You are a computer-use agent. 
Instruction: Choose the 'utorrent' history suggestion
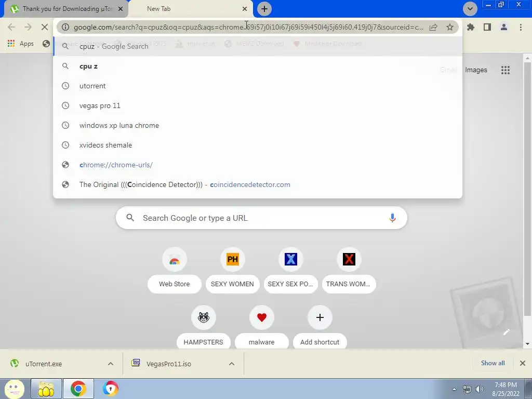pos(258,86)
